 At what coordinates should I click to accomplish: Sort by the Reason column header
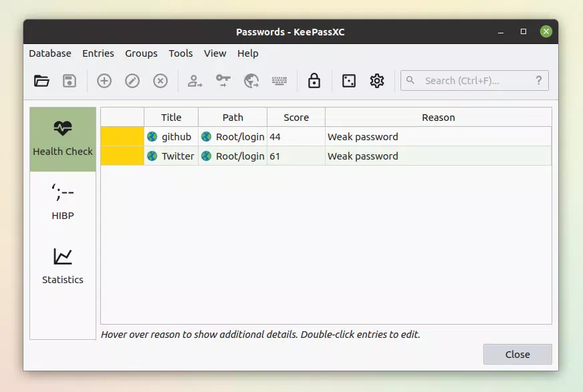439,118
